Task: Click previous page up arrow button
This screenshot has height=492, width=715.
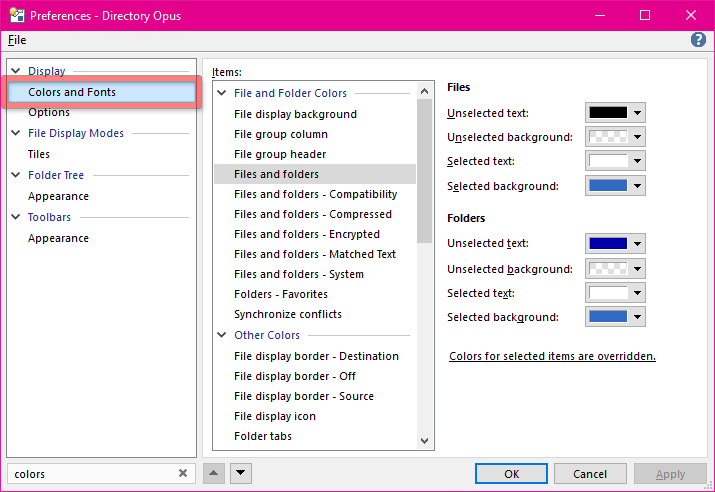Action: 213,473
